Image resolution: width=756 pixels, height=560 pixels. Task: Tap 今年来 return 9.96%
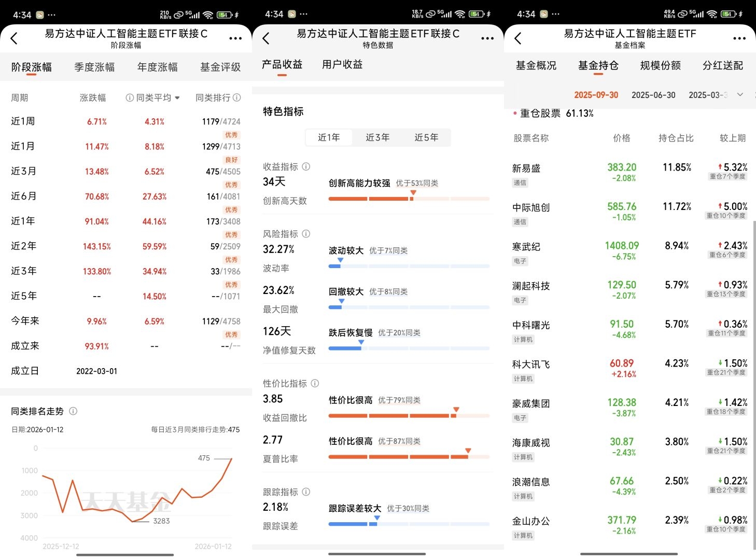click(97, 321)
